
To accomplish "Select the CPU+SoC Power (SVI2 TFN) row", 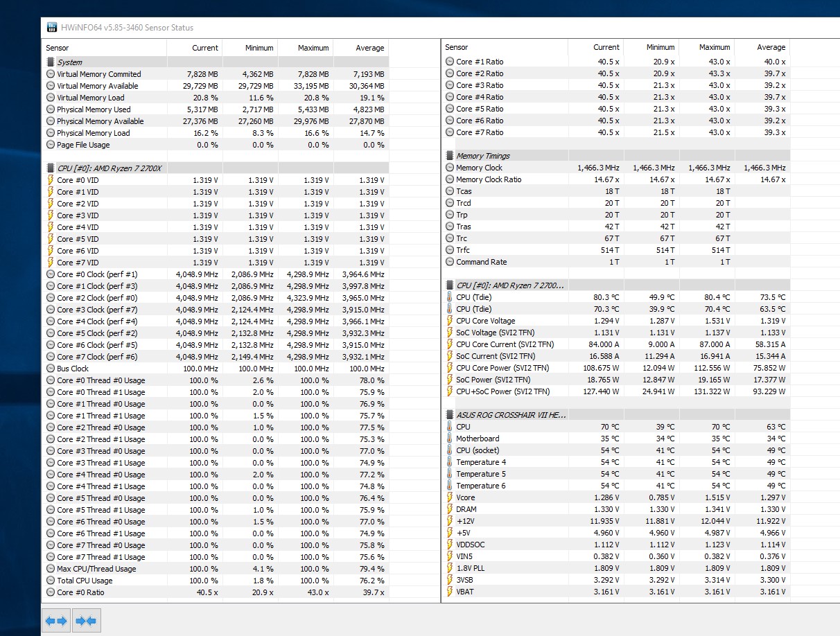I will pyautogui.click(x=502, y=391).
